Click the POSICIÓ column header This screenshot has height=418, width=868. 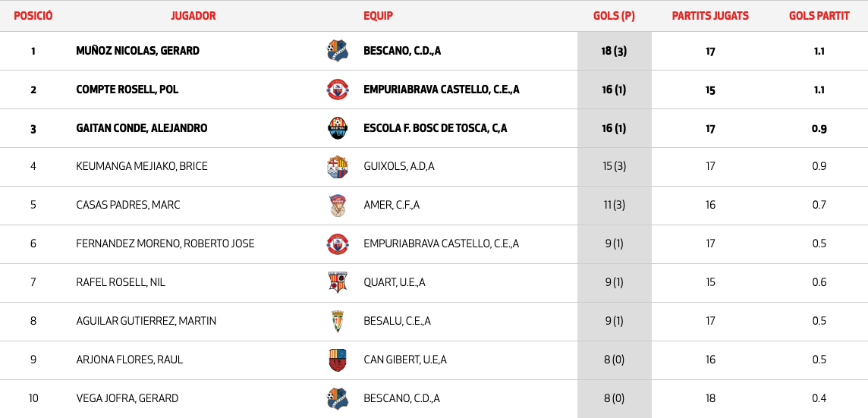tap(33, 16)
